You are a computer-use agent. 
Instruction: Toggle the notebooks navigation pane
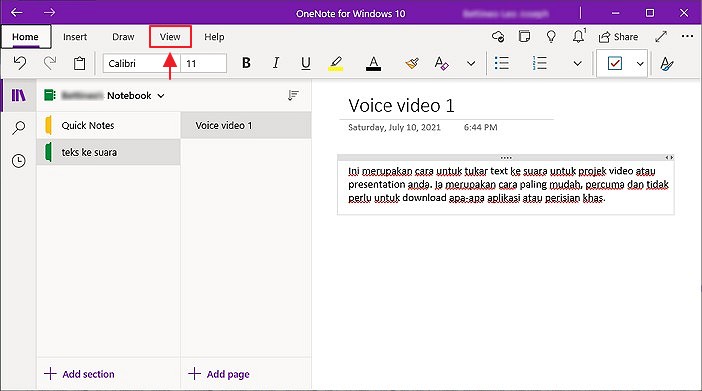18,95
